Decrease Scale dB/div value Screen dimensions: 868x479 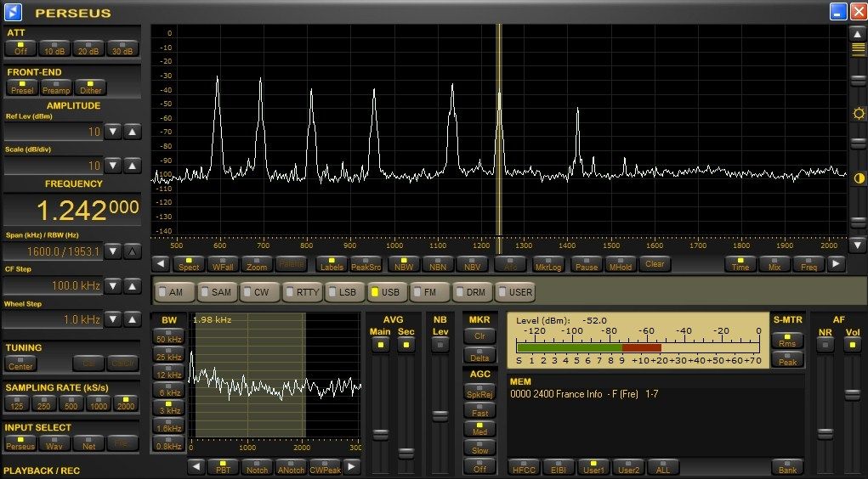[x=113, y=166]
